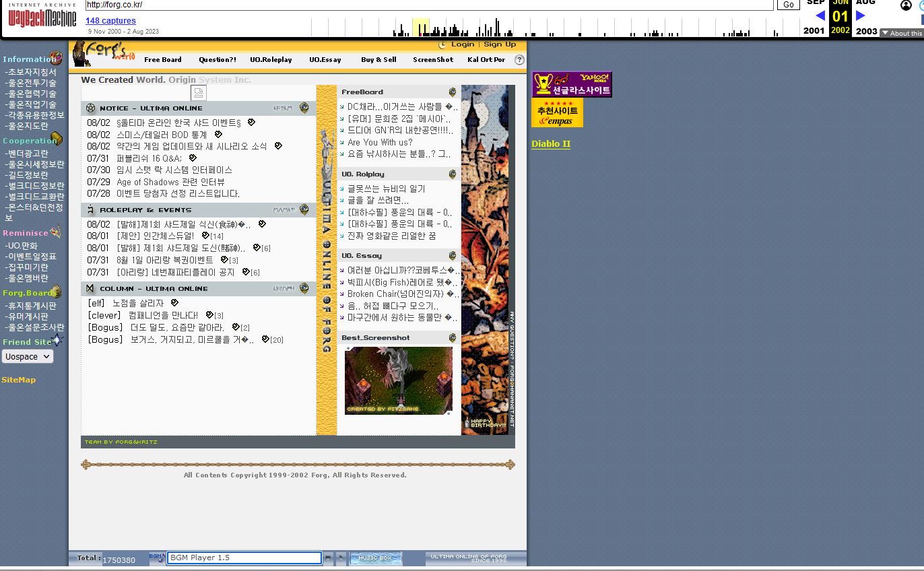Click the BGM Player 1.5 text field

click(x=244, y=558)
